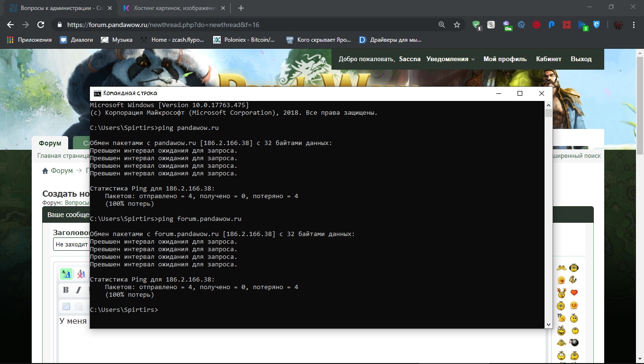The height and width of the screenshot is (364, 644).
Task: Open the extension with the green On badge
Action: point(507,25)
